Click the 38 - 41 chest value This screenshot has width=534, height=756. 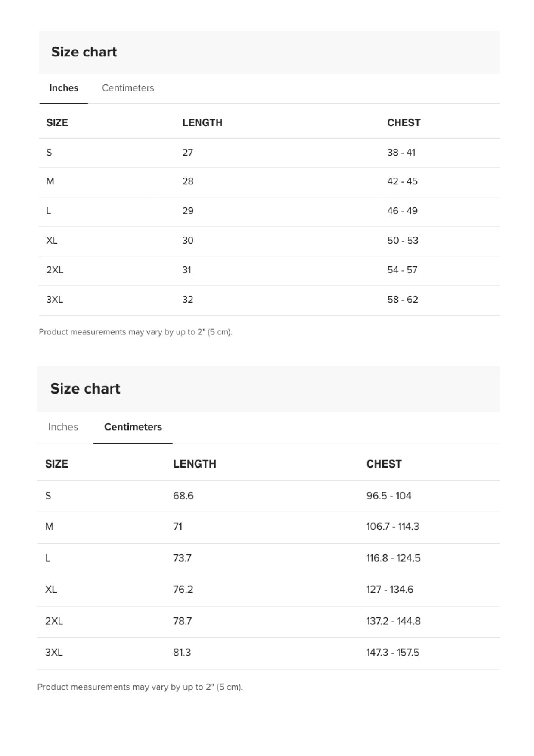[401, 152]
